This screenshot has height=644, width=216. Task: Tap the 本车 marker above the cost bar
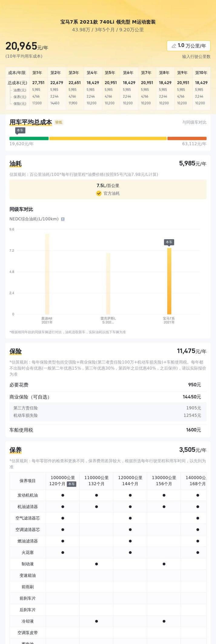(20, 130)
